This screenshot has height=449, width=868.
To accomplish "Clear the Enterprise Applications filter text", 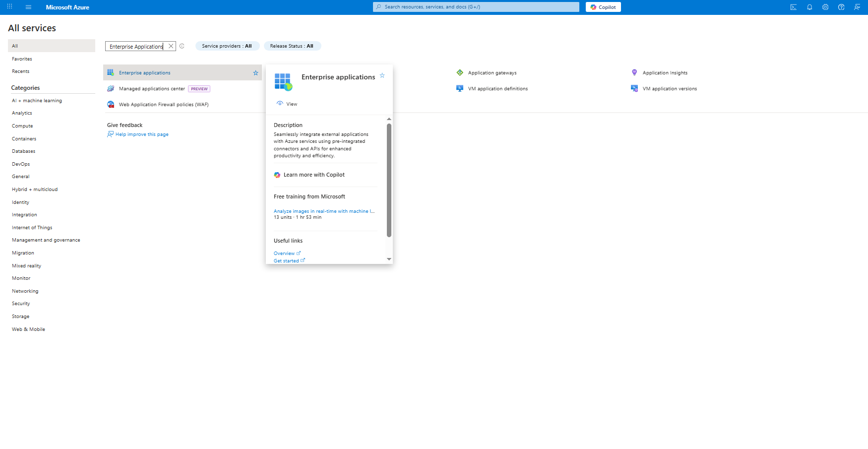I will (x=171, y=46).
